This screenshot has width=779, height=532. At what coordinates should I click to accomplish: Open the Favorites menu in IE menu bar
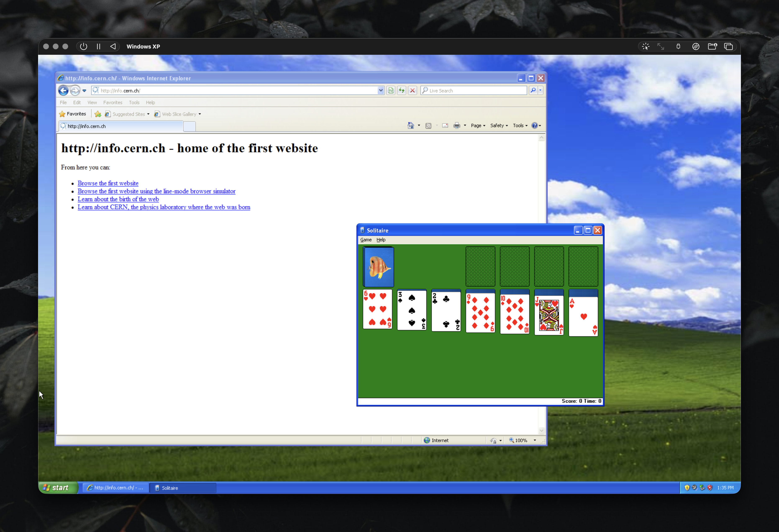coord(113,102)
